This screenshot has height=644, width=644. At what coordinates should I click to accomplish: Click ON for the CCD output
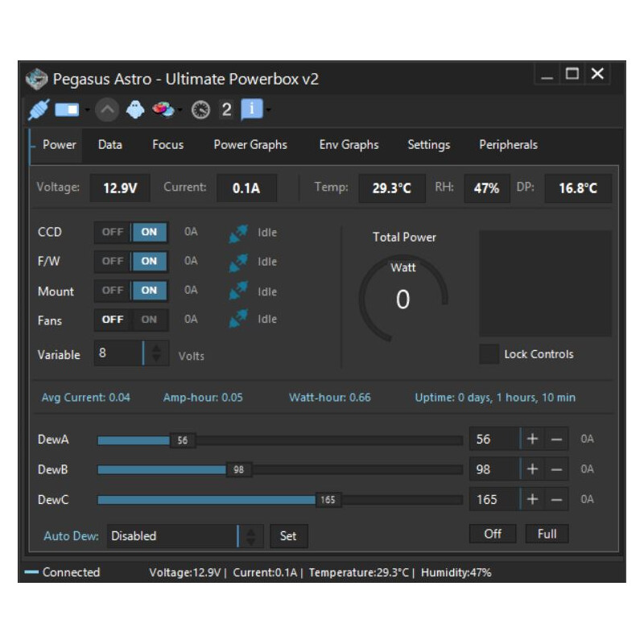pyautogui.click(x=149, y=232)
